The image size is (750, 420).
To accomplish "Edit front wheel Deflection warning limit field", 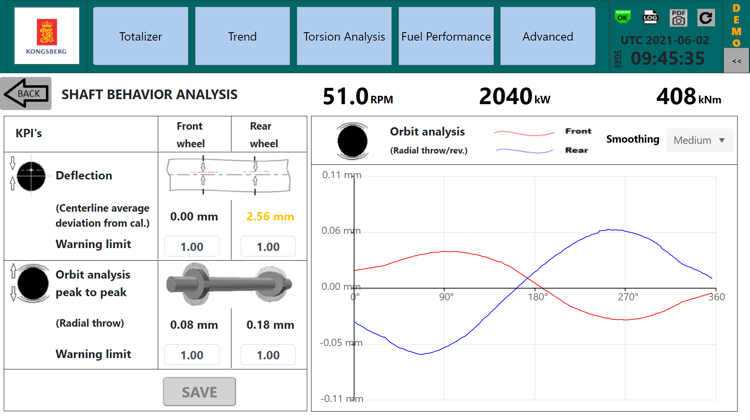I will (192, 246).
